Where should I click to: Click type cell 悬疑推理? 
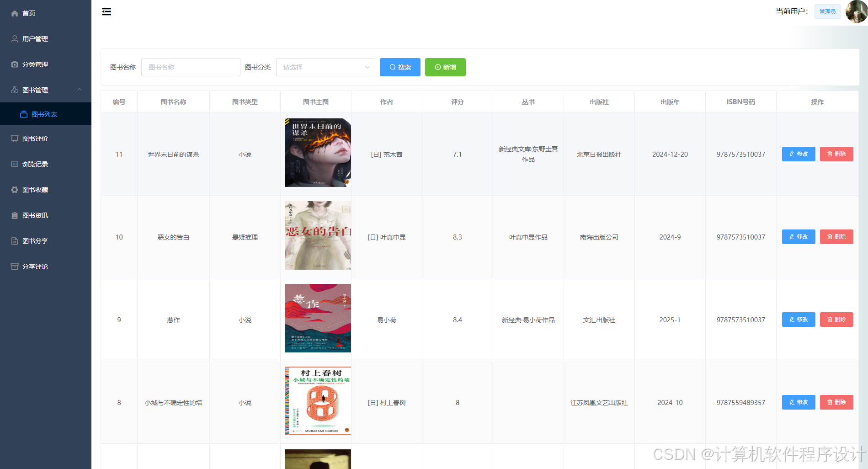click(x=245, y=237)
